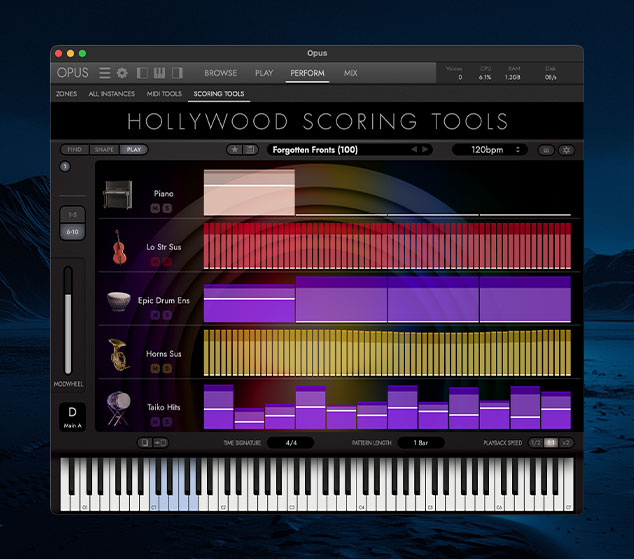
Task: Switch to the MIX tab
Action: (x=351, y=73)
